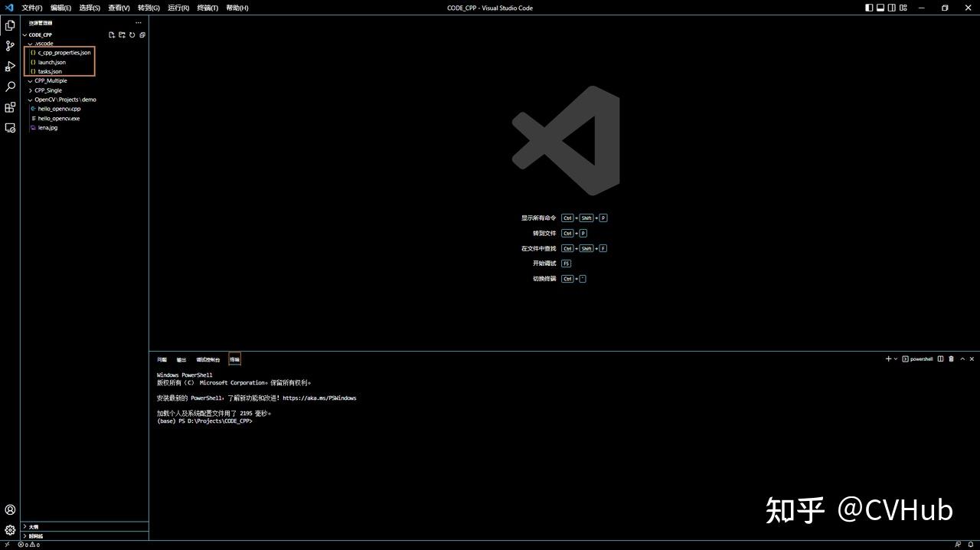Split the terminal with the split icon
Image resolution: width=980 pixels, height=550 pixels.
[940, 358]
